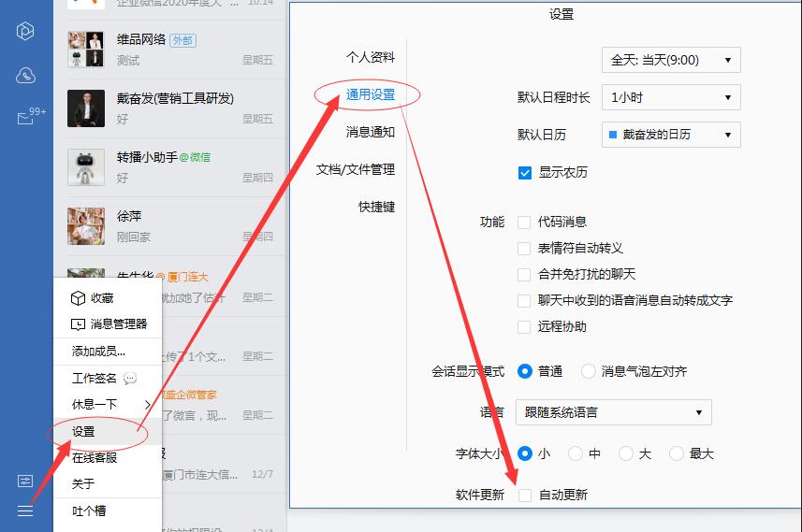
Task: Select 消息气泡左对齐 display mode
Action: coord(589,371)
